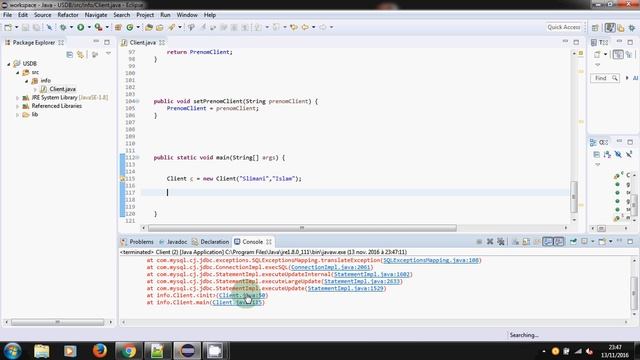Open the File menu
640x360 pixels.
coord(7,15)
